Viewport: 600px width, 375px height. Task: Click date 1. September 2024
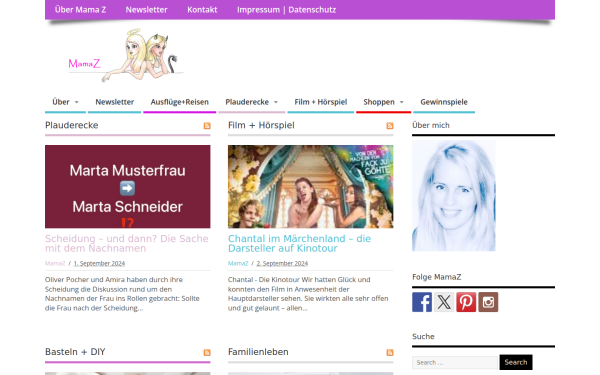coord(99,263)
